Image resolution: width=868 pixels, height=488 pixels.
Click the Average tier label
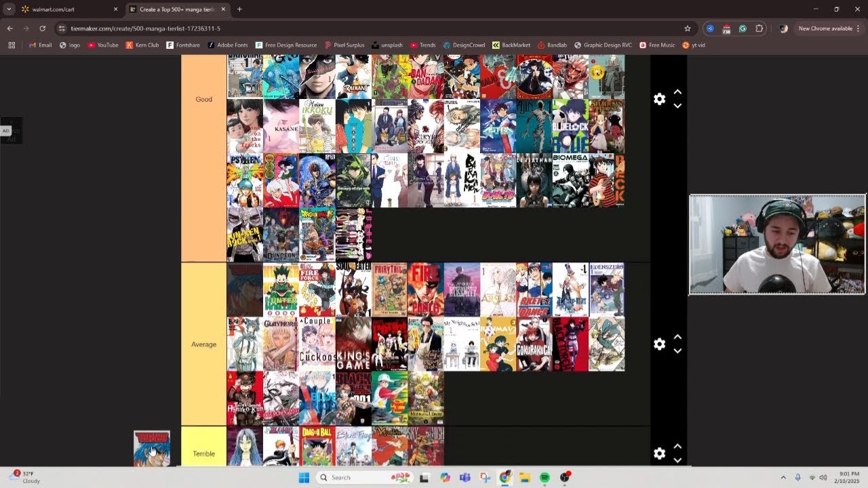203,344
